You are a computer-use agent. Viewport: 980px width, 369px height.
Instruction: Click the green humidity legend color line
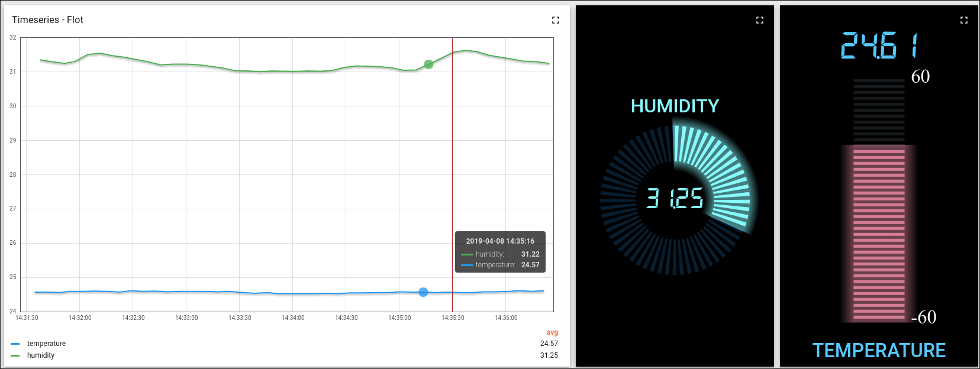(15, 355)
